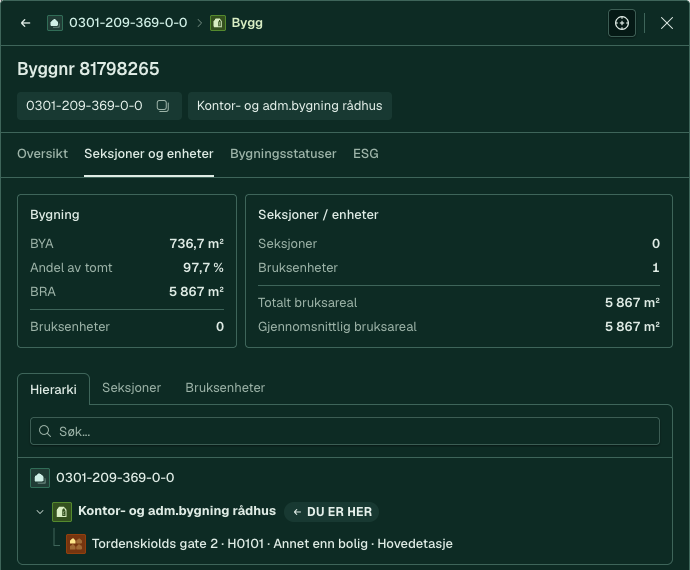
Task: Click orange unit icon for Tordenskiolds gate 2
Action: (76, 544)
